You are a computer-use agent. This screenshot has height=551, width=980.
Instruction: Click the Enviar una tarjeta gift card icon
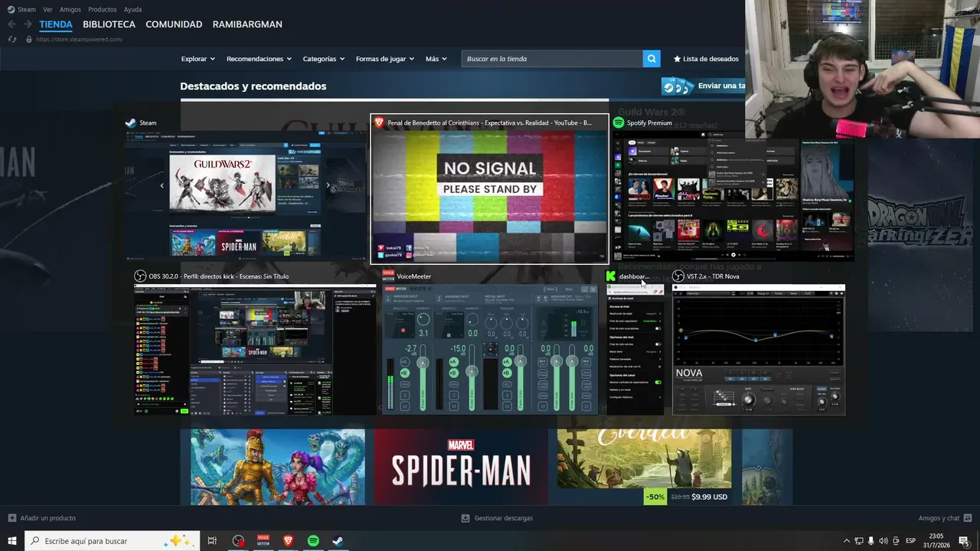678,86
